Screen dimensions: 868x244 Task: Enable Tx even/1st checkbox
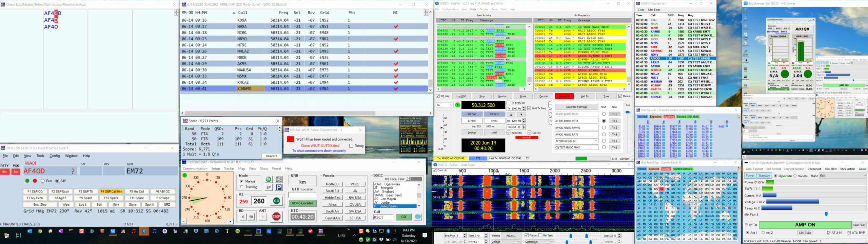click(508, 102)
